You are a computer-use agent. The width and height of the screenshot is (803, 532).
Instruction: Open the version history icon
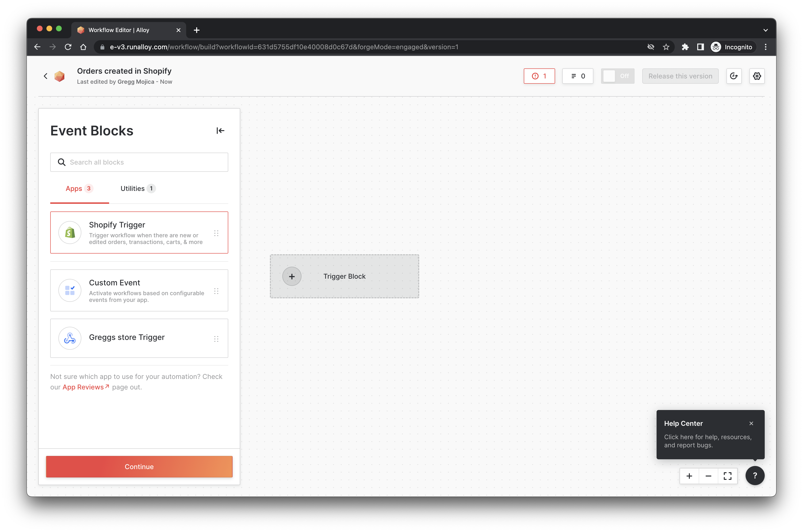(734, 76)
